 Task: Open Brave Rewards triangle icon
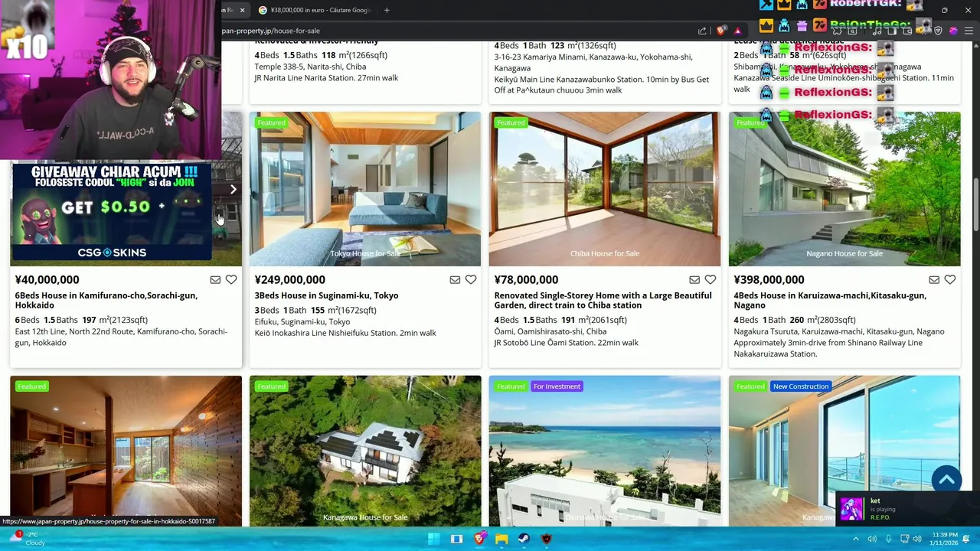click(x=737, y=31)
